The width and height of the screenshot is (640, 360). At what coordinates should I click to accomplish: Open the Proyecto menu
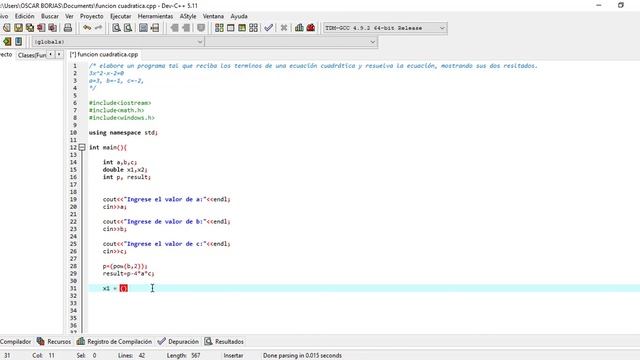tap(91, 16)
